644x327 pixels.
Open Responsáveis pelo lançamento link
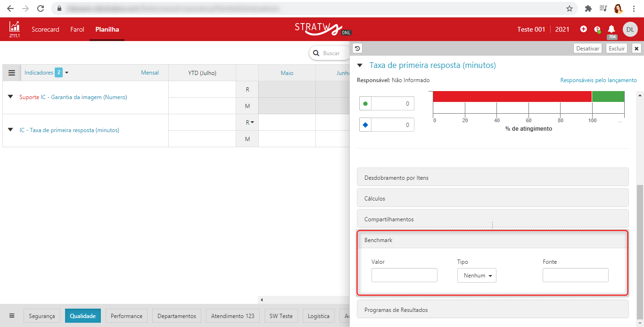pos(598,80)
